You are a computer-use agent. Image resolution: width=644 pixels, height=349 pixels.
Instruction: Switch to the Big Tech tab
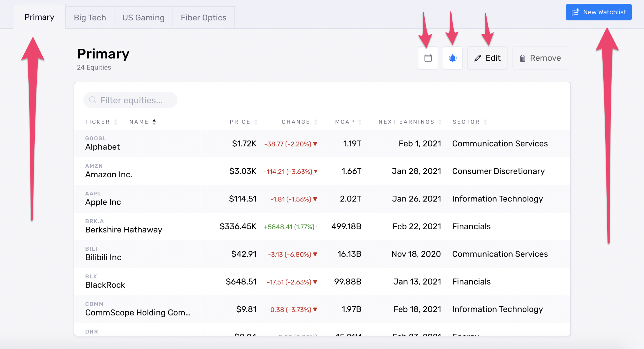pos(90,17)
